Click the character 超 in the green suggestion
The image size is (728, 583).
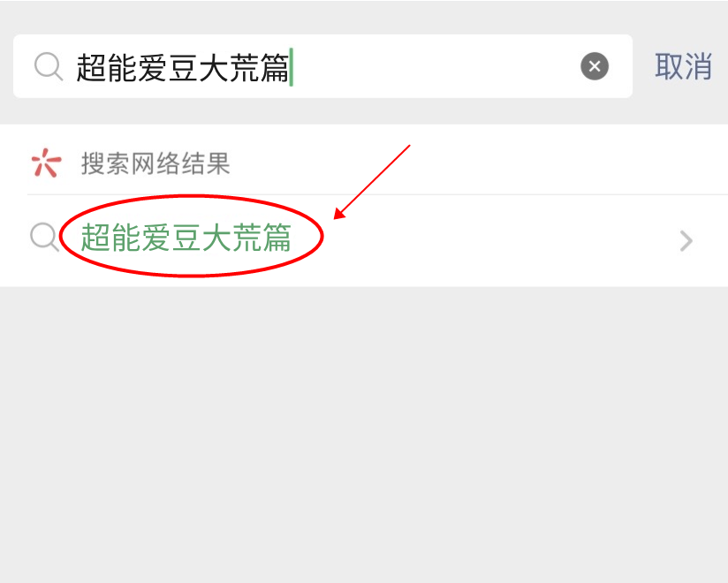coord(95,238)
